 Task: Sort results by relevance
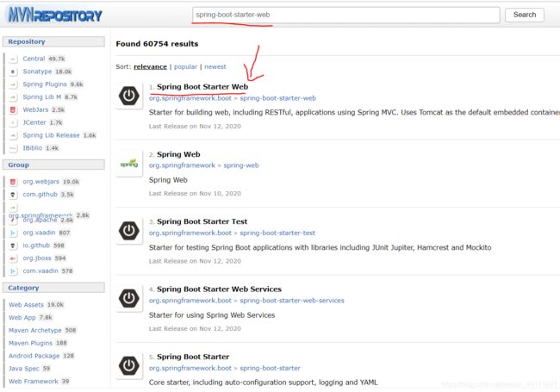[x=150, y=66]
